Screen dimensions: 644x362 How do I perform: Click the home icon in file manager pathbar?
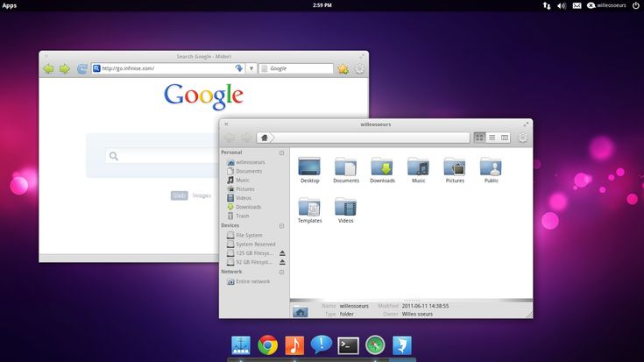coord(264,137)
